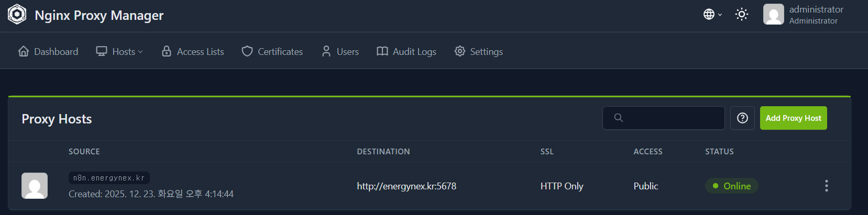This screenshot has height=215, width=868.
Task: Toggle light theme with sun icon
Action: coord(742,15)
